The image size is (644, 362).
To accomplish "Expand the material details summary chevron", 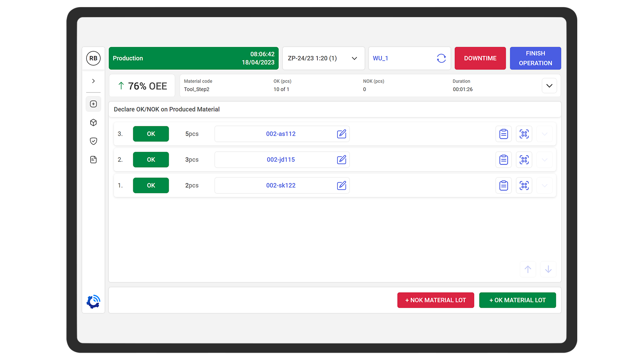I will click(549, 86).
